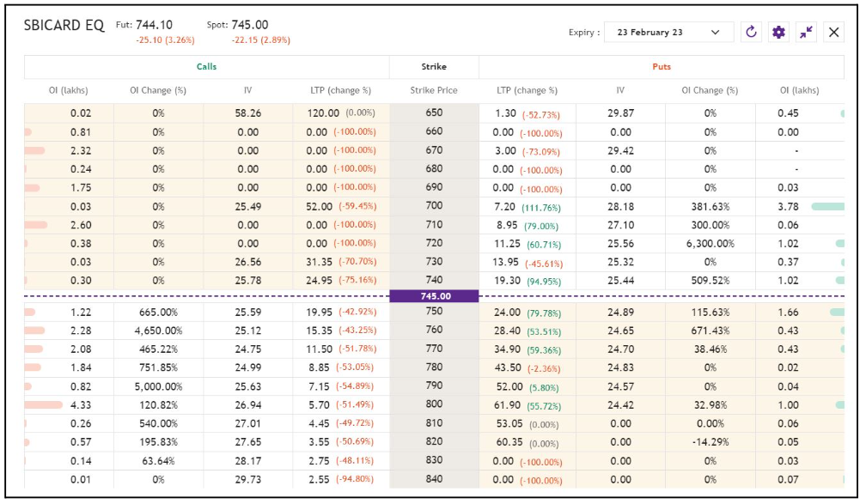
Task: Select the 650 strike price cell
Action: point(434,112)
